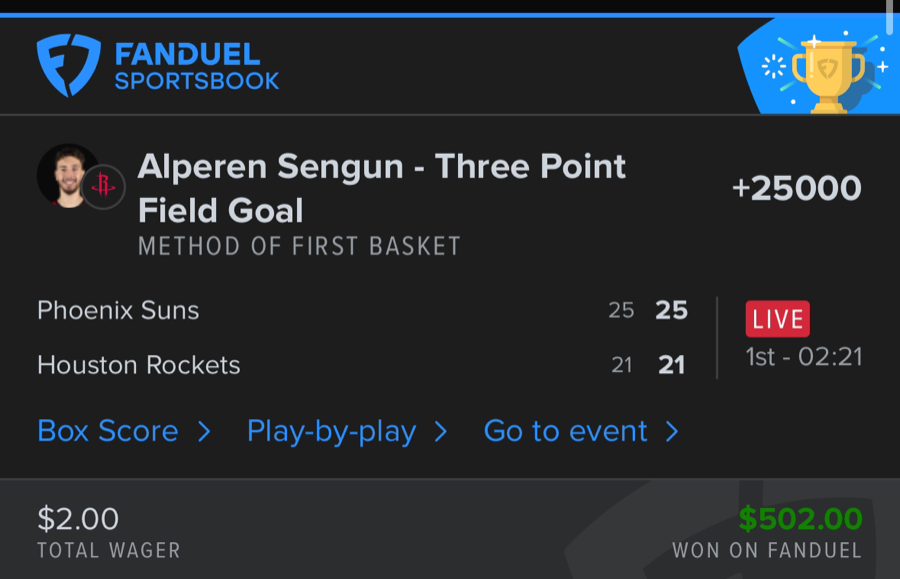Open the Play-by-play link
Screen dimensions: 900x579
[331, 431]
